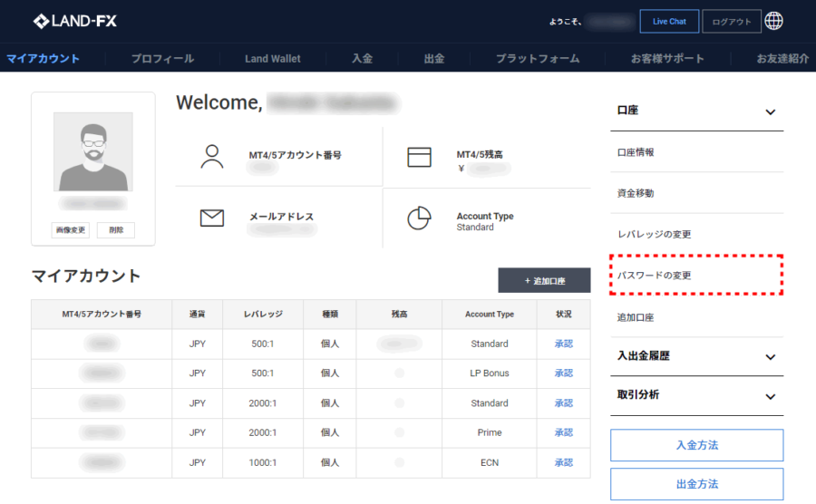Open the Land Wallet tab
Viewport: 816px width, 504px height.
tap(273, 58)
